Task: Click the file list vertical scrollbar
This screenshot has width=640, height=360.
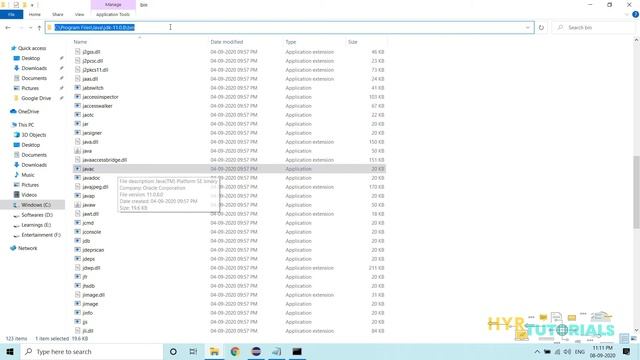Action: coord(636,192)
